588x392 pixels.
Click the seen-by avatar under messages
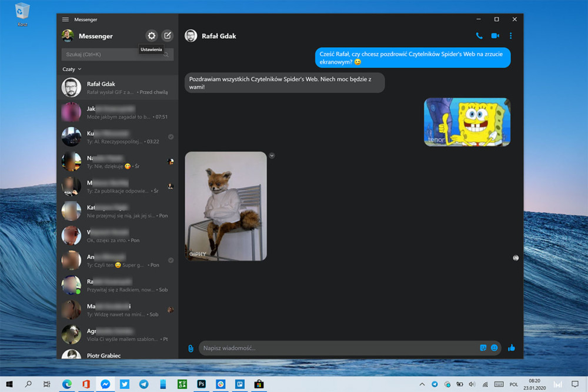[x=516, y=258]
